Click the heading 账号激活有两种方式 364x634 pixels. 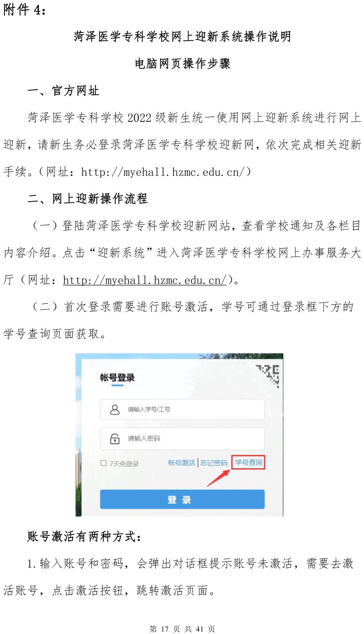pos(84,536)
